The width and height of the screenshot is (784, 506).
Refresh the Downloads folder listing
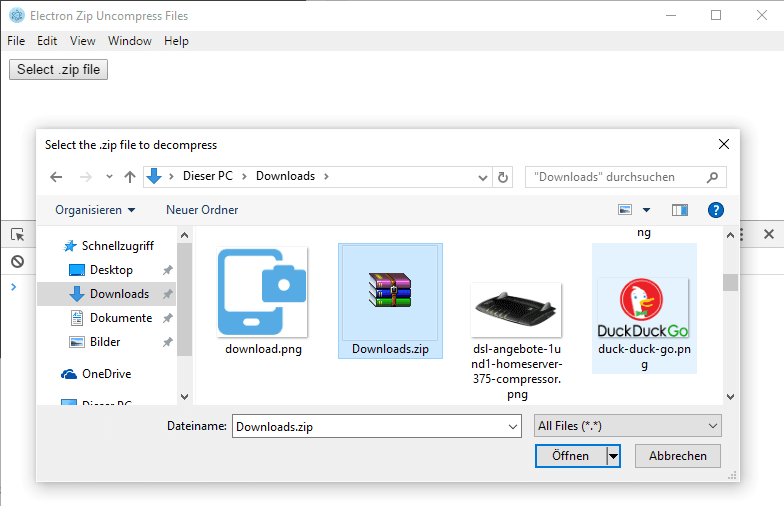pyautogui.click(x=503, y=177)
